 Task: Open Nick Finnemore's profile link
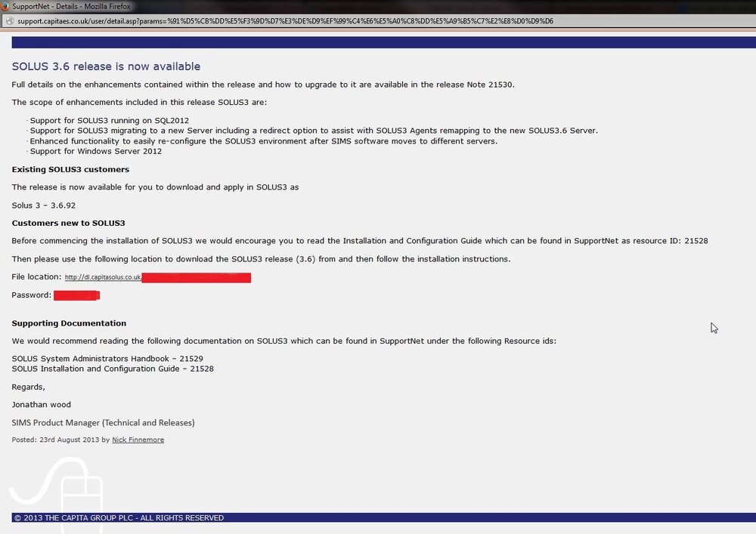(138, 440)
